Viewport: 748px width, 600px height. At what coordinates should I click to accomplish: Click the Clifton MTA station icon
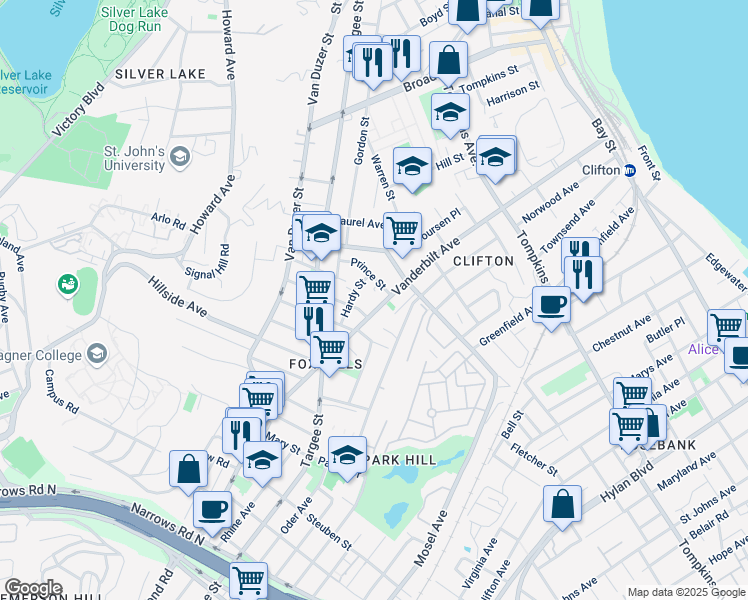coord(630,170)
